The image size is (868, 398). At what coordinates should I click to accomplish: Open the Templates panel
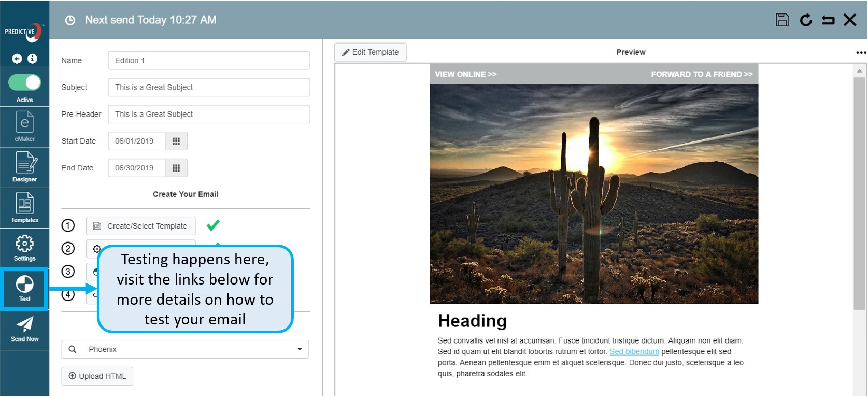24,207
